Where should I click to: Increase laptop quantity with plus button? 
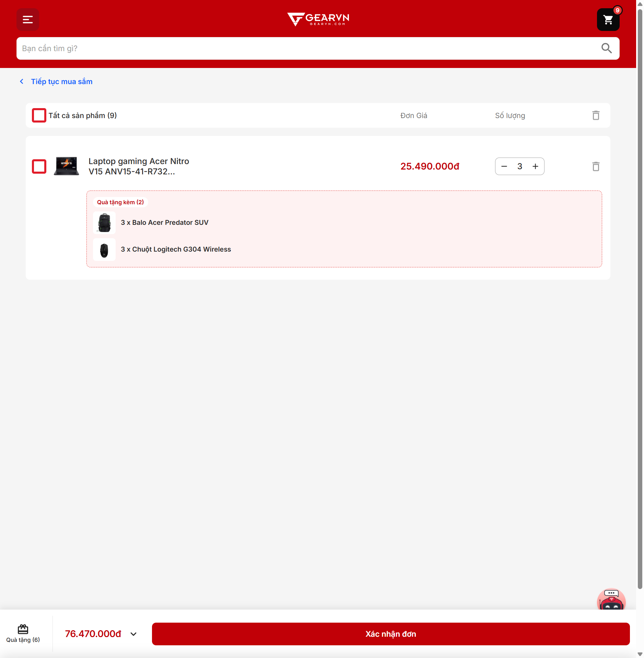[535, 166]
